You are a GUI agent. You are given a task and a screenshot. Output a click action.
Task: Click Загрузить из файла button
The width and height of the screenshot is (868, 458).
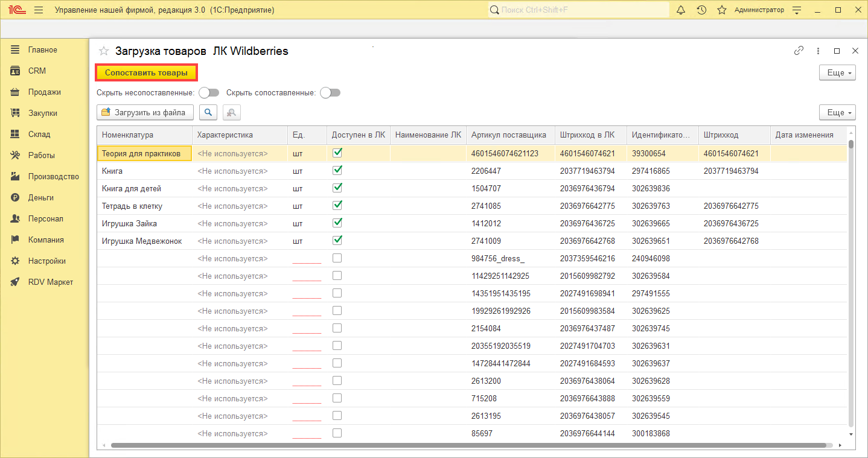[145, 112]
